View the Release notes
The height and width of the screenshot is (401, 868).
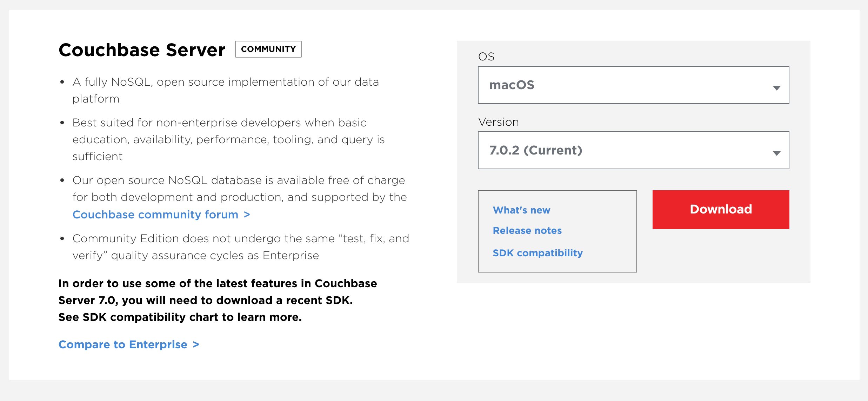click(x=527, y=231)
